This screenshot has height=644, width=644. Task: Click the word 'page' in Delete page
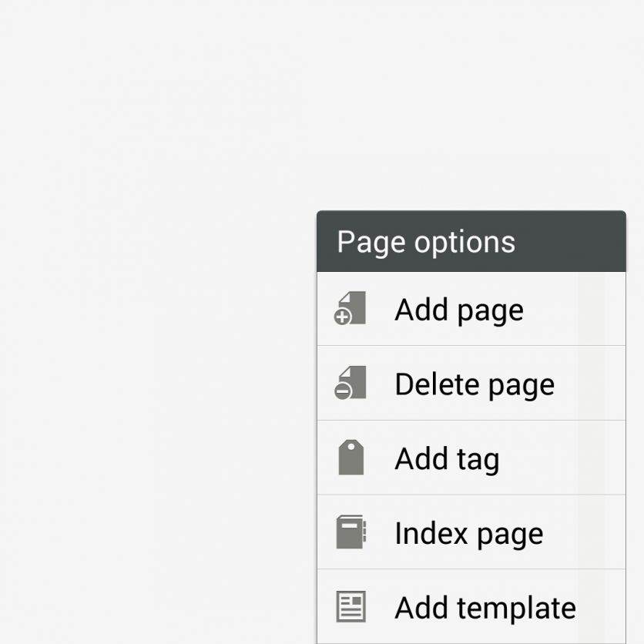click(522, 385)
